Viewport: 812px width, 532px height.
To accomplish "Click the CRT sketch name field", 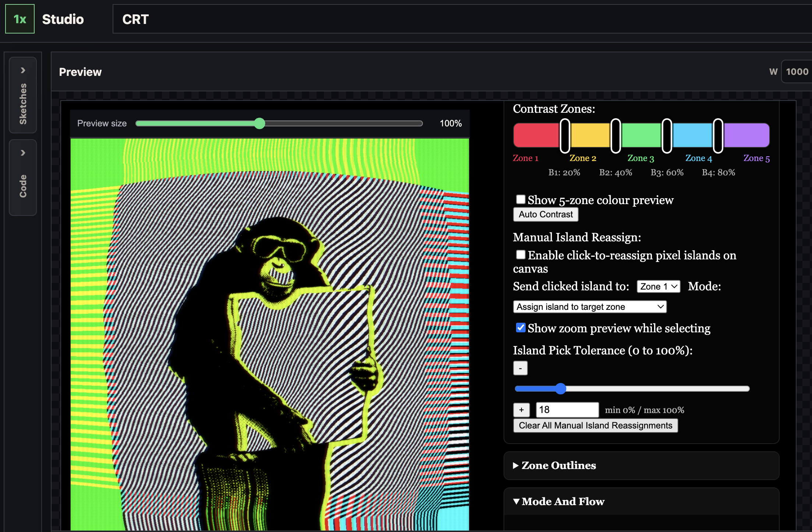I will [462, 19].
